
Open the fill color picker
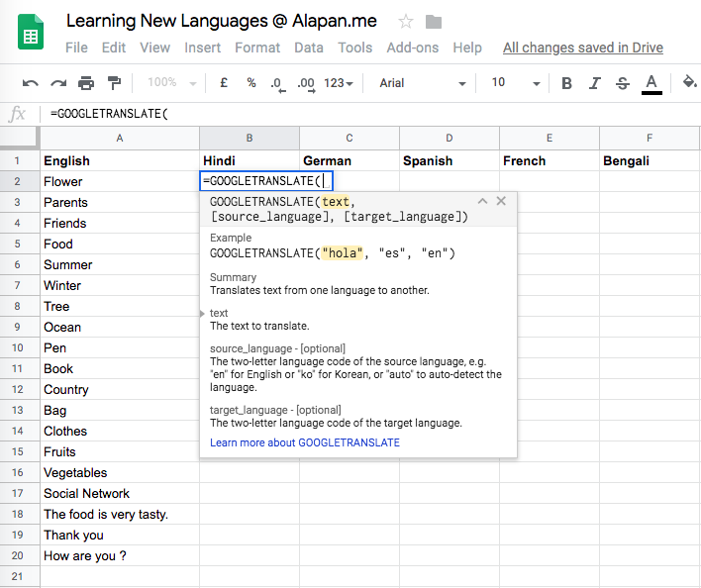(x=689, y=82)
